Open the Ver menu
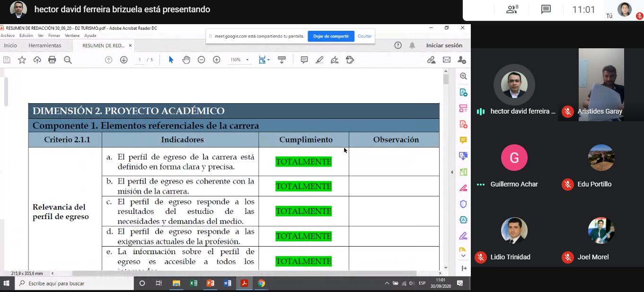This screenshot has width=644, height=292. tap(41, 35)
